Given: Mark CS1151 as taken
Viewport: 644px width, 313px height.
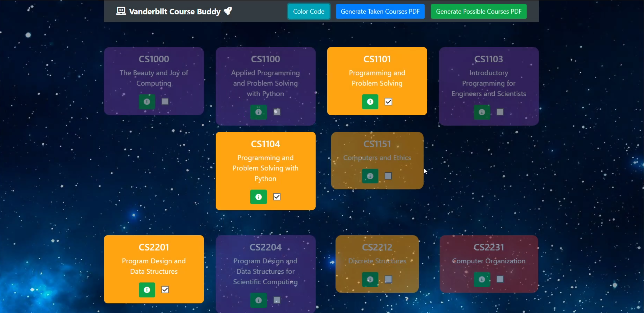Looking at the screenshot, I should [x=388, y=176].
